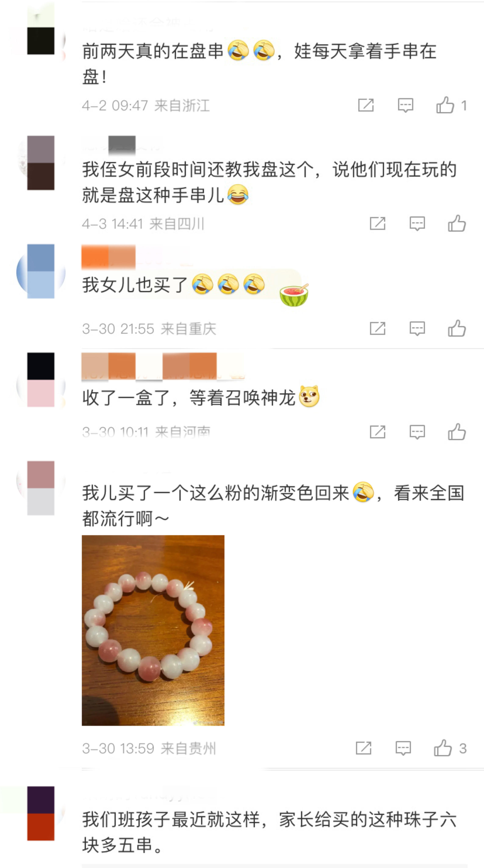The width and height of the screenshot is (484, 868).
Task: Like the comment from 四川
Action: coord(457,223)
